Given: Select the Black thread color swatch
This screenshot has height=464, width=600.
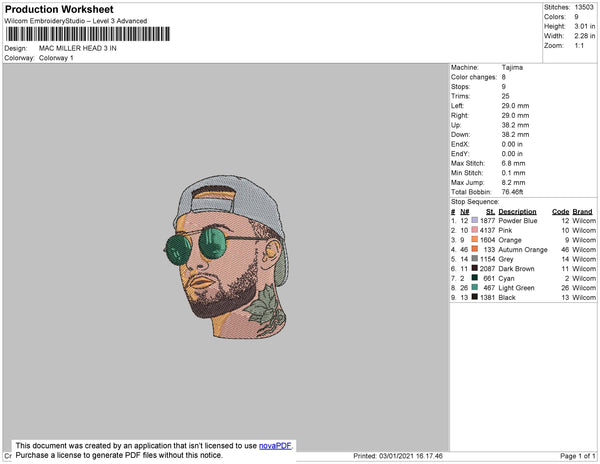Looking at the screenshot, I should click(x=474, y=297).
